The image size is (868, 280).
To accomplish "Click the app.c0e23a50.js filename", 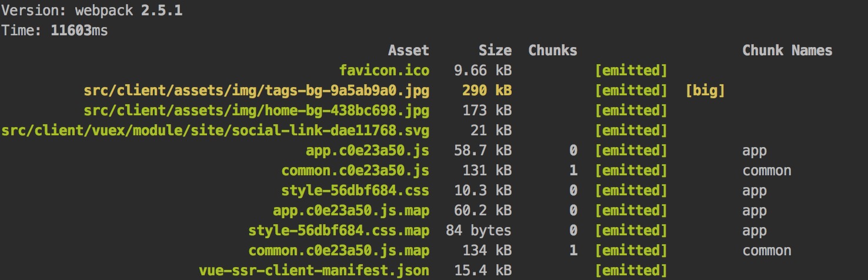I will click(x=367, y=151).
